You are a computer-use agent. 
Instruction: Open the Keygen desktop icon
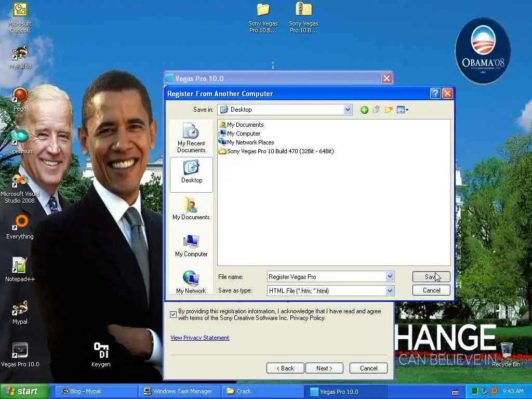(x=101, y=355)
